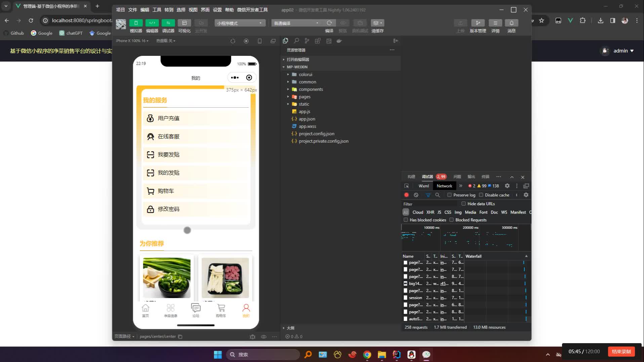Open the 消息 notifications bell
Screen dimensions: 644x362
tap(512, 23)
